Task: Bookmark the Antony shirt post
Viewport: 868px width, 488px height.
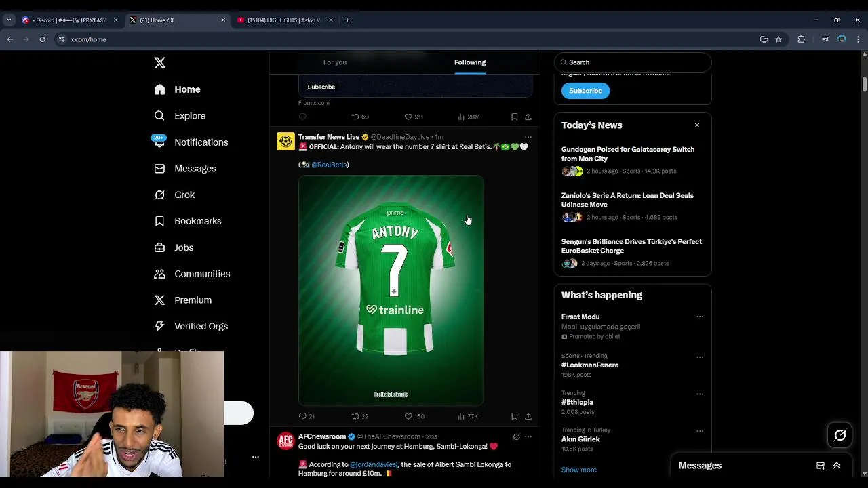Action: 515,416
